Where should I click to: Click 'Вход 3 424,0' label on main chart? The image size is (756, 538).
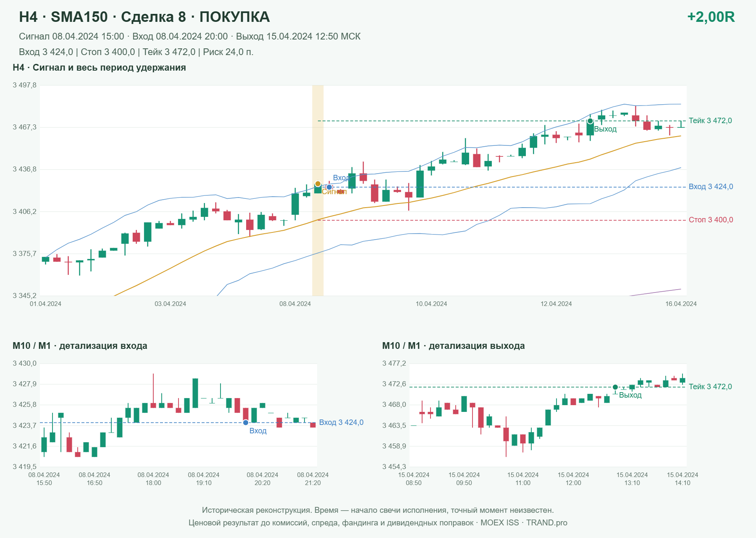click(711, 187)
